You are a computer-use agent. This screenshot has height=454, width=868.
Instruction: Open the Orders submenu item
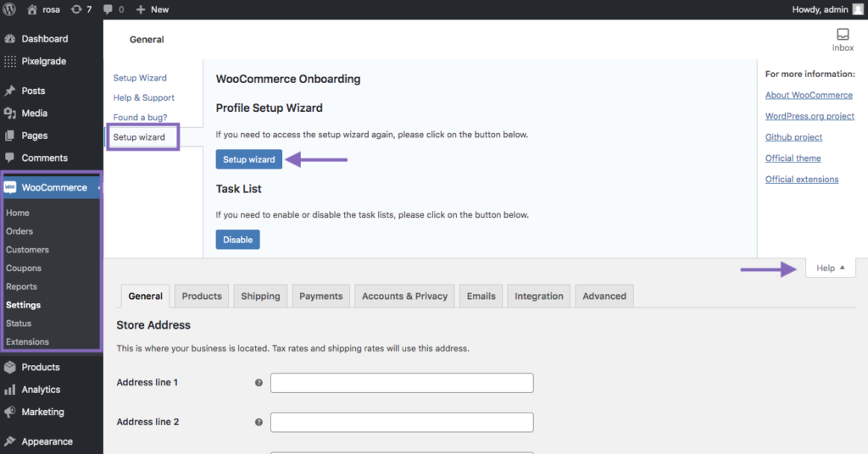pos(19,231)
